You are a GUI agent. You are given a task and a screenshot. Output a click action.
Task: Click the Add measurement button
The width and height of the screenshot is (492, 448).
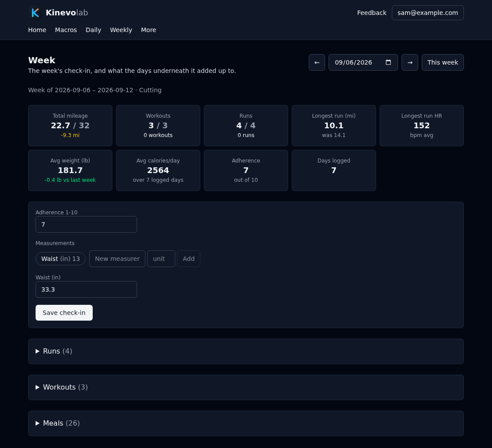pyautogui.click(x=188, y=259)
